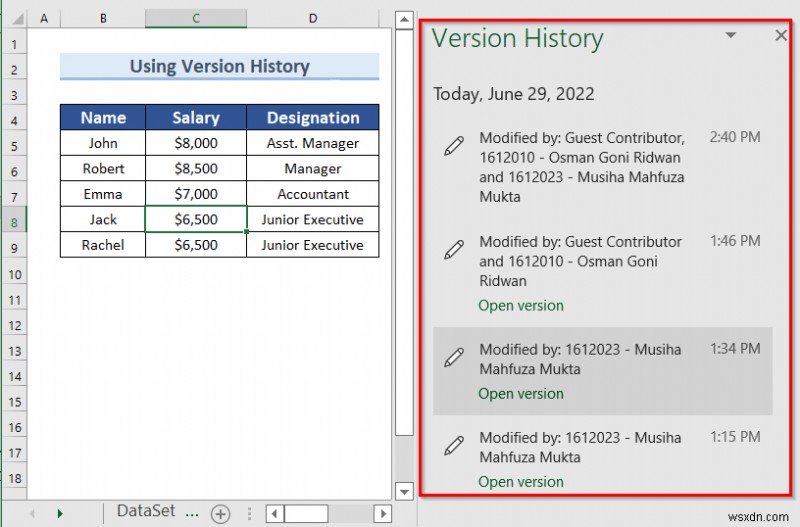Select the Salary header cell
800x527 pixels.
pos(196,117)
